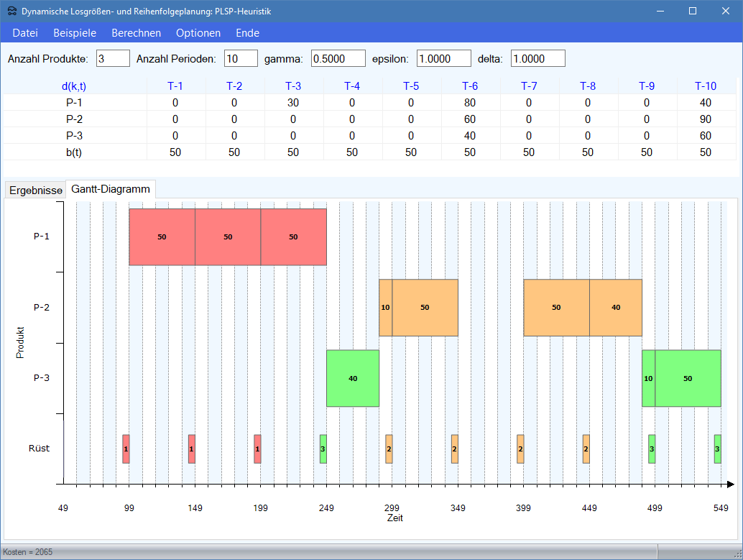Screen dimensions: 743x560
Task: Click the T-6 column header
Action: 469,86
